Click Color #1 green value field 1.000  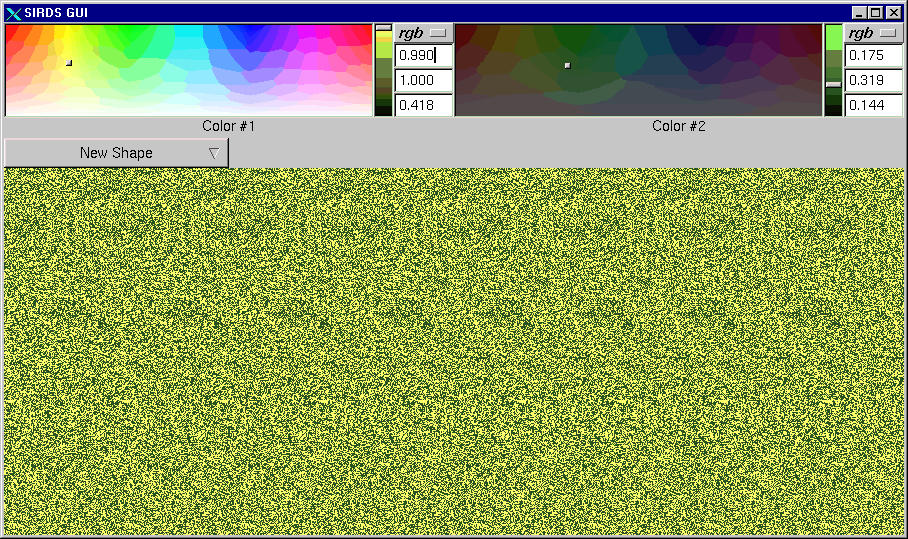click(424, 80)
